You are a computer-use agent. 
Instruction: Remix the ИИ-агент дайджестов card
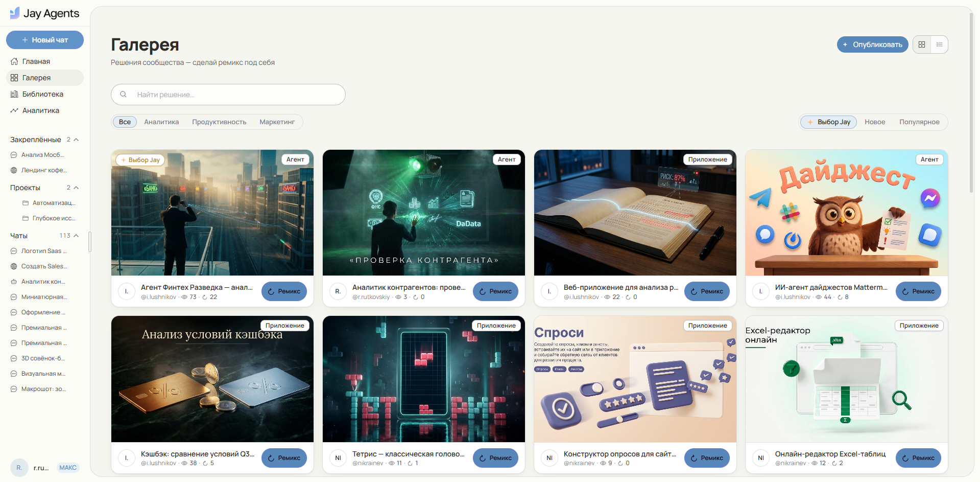click(x=918, y=291)
